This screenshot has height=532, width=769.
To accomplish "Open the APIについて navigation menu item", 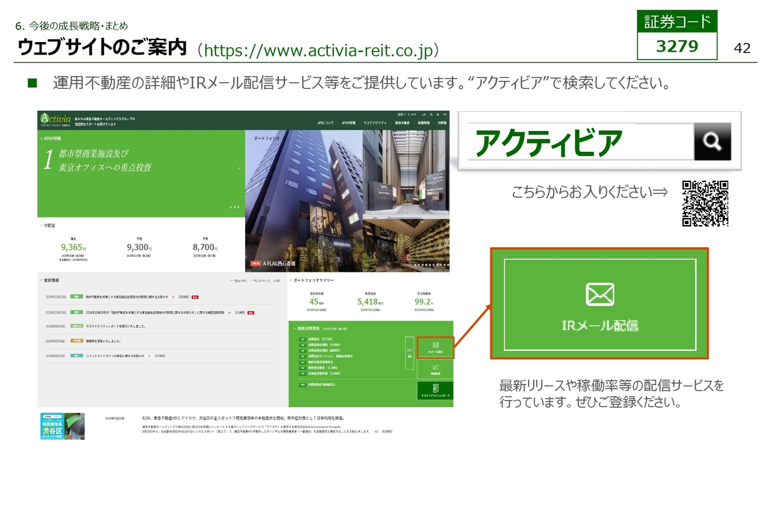I will point(326,122).
